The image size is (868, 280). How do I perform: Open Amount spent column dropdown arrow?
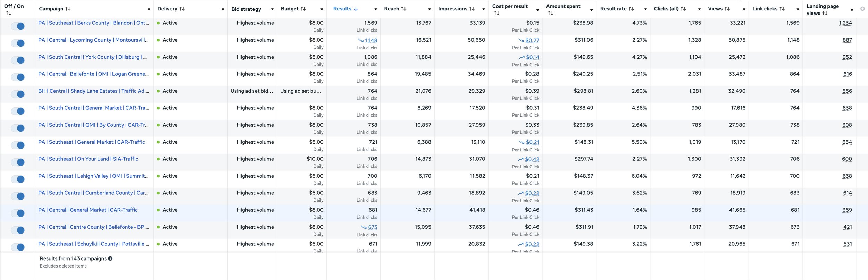coord(592,10)
